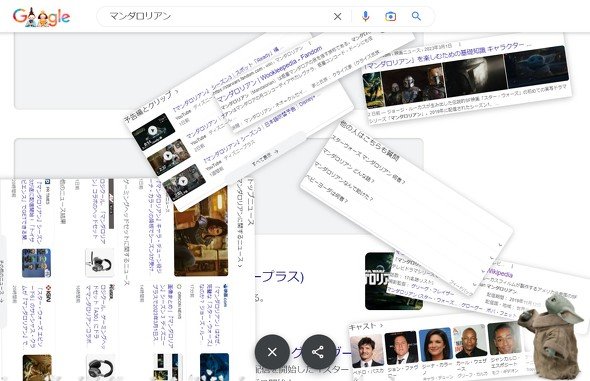Click the blue magnifier search icon
Viewport: 590px width, 381px height.
(x=416, y=16)
